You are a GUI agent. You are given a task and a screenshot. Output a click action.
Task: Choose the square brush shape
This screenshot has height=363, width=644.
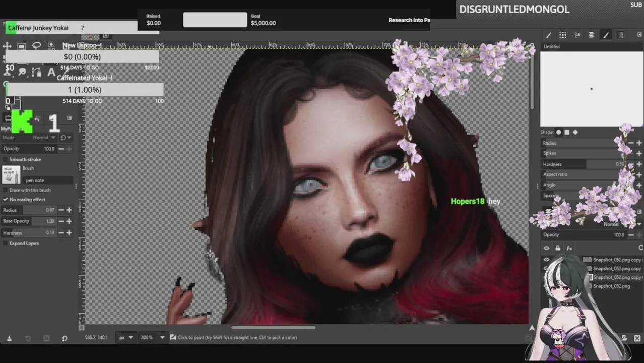pos(567,133)
